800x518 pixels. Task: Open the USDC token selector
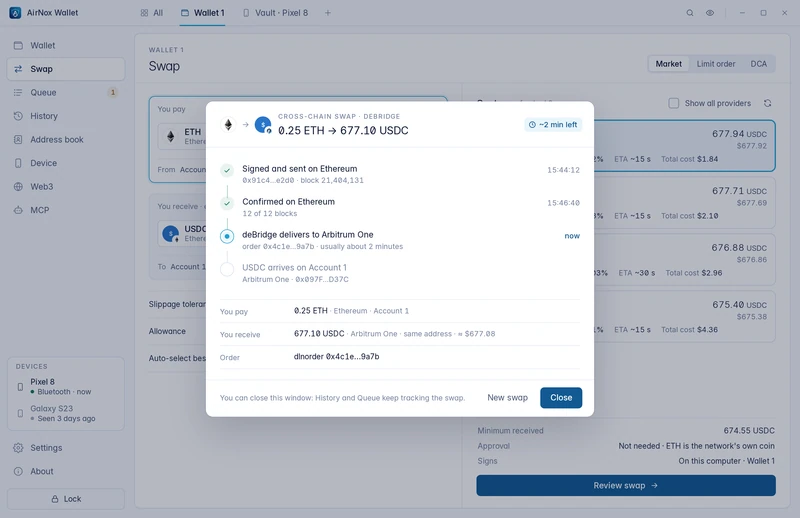click(x=182, y=234)
